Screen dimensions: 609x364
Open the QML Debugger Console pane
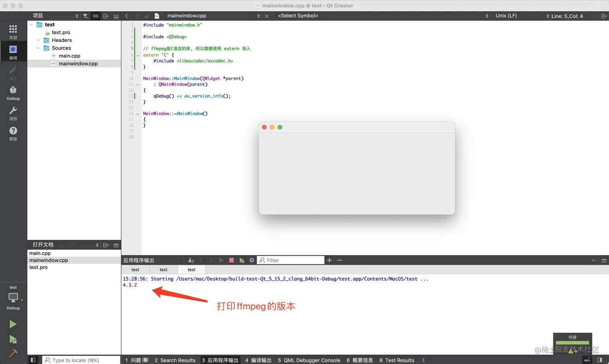click(x=309, y=360)
